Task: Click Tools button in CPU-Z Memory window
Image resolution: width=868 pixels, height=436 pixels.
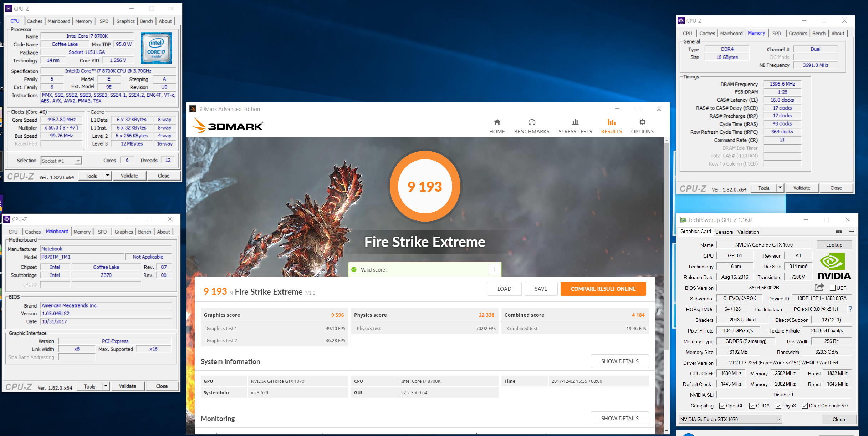Action: [764, 188]
